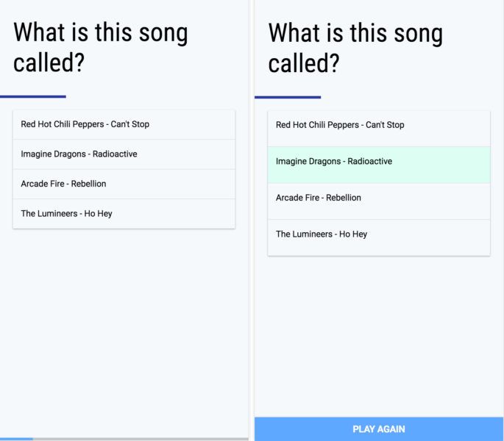Screen dimensions: 504x441
Task: Click the vertical divider between the two quiz screens
Action: (252, 220)
